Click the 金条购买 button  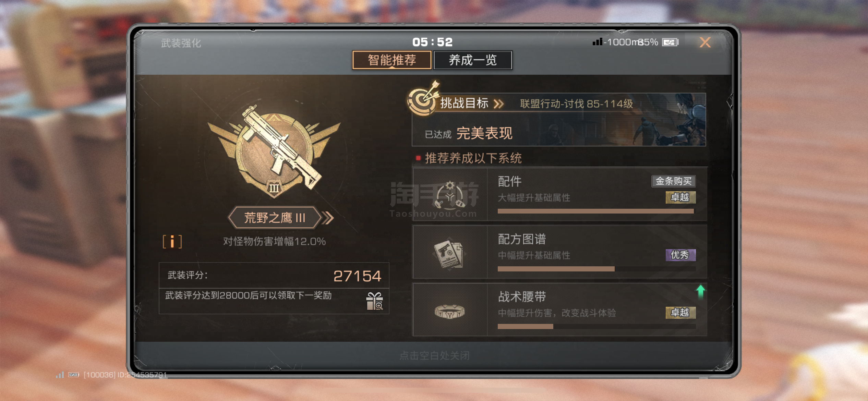673,181
